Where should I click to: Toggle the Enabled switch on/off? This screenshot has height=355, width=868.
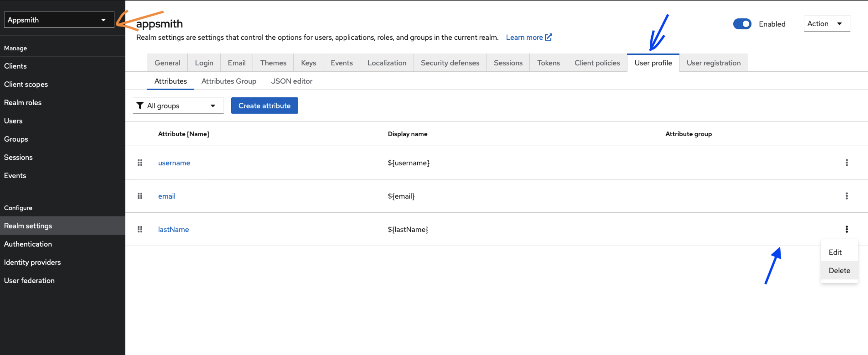742,23
